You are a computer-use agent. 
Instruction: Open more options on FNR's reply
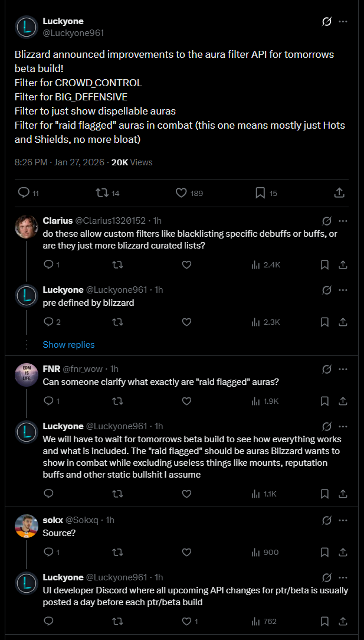(343, 370)
